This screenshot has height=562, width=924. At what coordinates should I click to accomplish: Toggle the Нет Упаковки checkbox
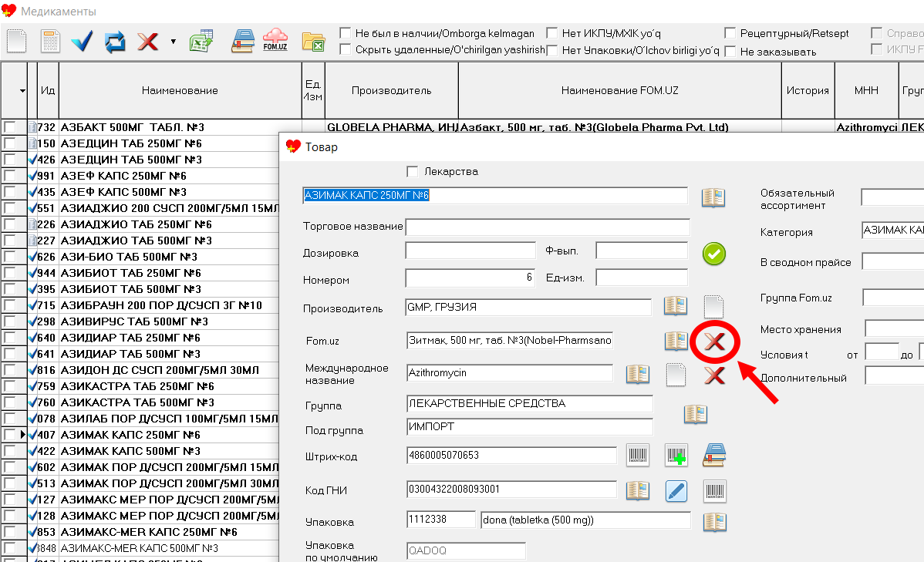tap(552, 50)
